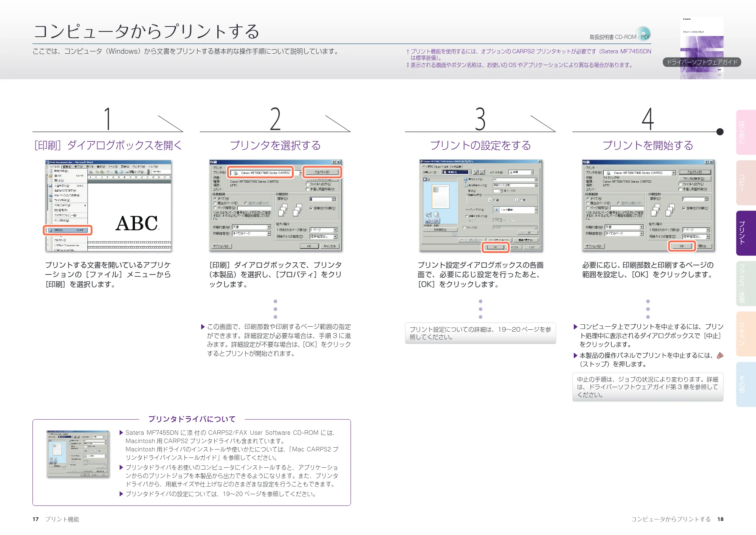Click the print (印刷) item in Word's File menu
Viewport: 756px width, 535px height.
[68, 230]
